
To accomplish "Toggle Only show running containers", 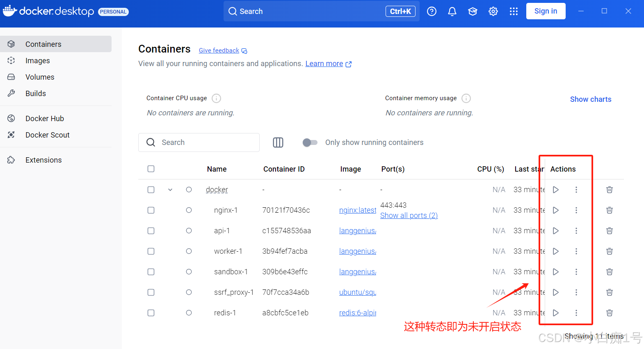I will [x=310, y=142].
